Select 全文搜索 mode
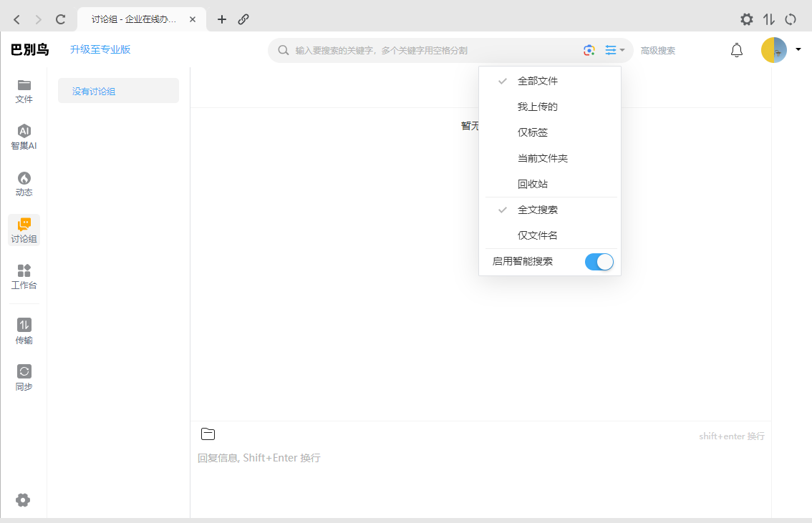 [x=550, y=210]
